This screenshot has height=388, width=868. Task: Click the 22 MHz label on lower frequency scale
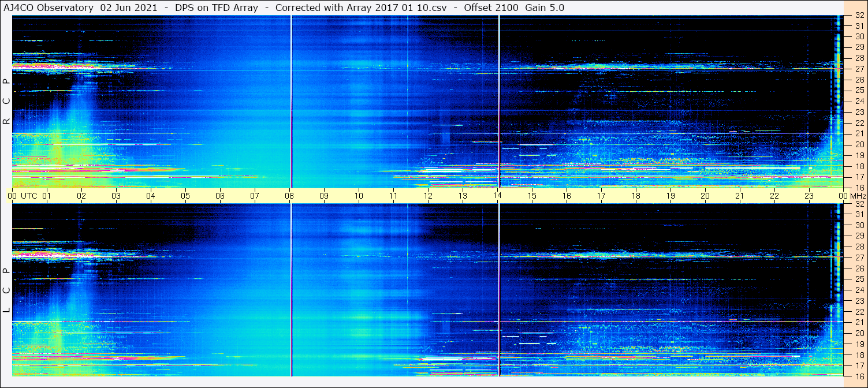[x=859, y=311]
